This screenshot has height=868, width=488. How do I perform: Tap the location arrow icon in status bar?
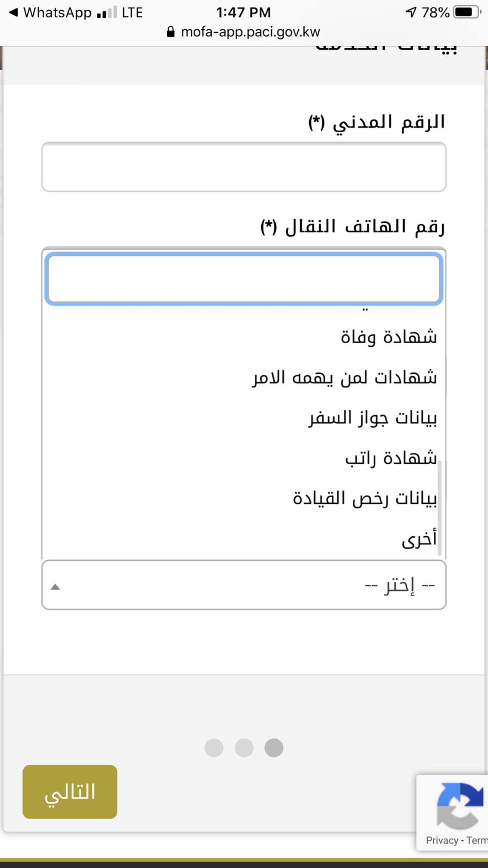(x=411, y=12)
